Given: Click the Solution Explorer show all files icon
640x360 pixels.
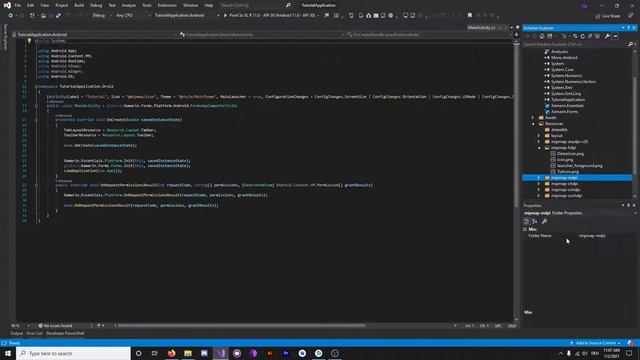Looking at the screenshot, I should tap(598, 36).
